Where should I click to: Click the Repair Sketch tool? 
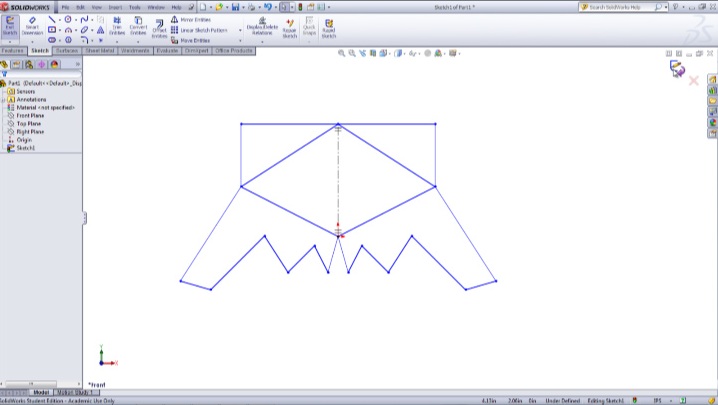pyautogui.click(x=289, y=28)
